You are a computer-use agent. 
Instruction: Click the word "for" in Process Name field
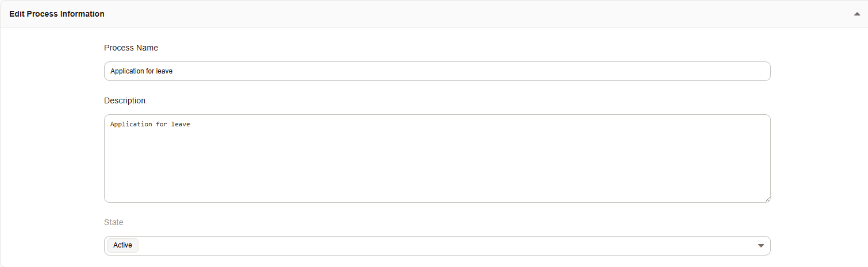tap(149, 71)
